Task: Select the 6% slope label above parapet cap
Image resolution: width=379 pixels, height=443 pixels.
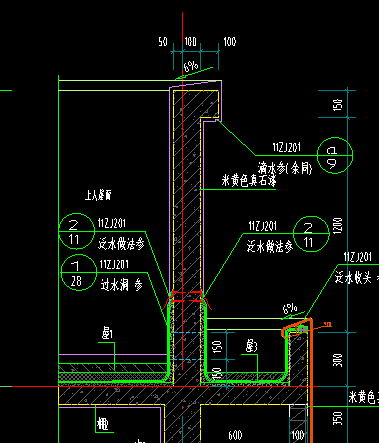Action: (191, 66)
